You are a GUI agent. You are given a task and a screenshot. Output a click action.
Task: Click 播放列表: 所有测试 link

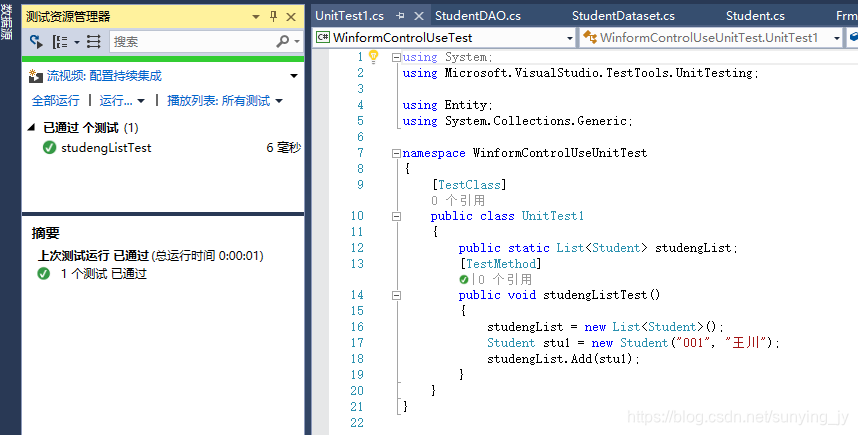[x=218, y=101]
